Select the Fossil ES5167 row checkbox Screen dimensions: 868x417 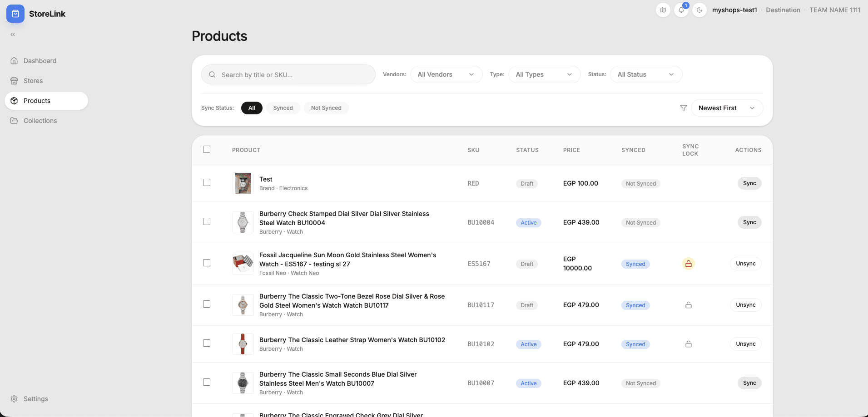tap(207, 263)
